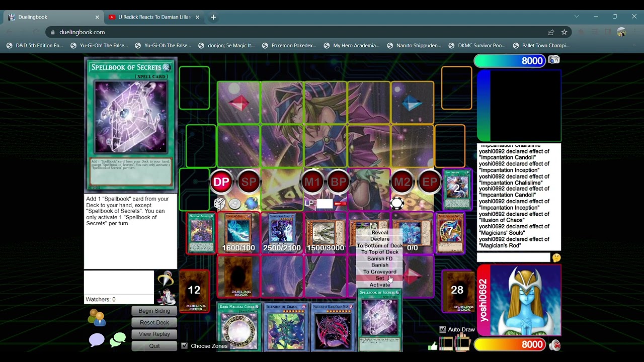Choose Banish FD from the card menu

[380, 258]
